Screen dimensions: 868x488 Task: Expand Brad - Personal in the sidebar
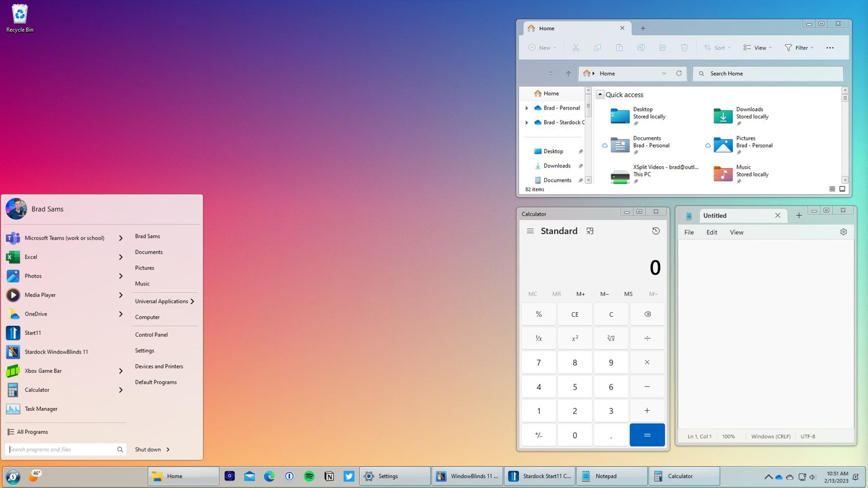point(527,108)
